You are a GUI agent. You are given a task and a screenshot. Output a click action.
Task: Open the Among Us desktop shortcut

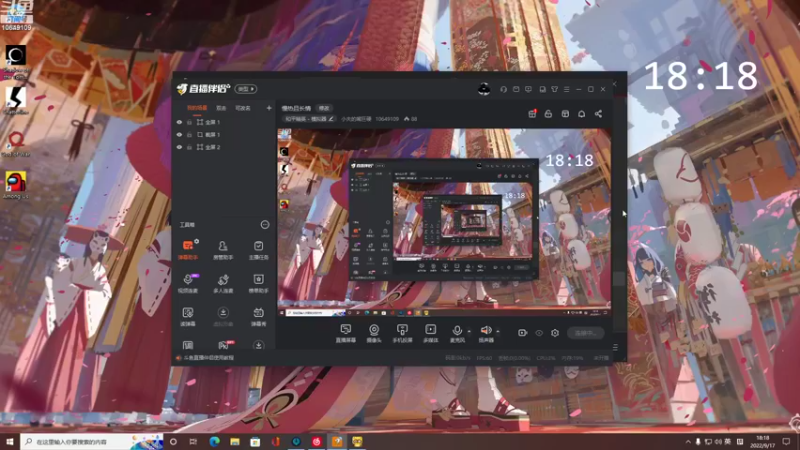click(x=16, y=185)
